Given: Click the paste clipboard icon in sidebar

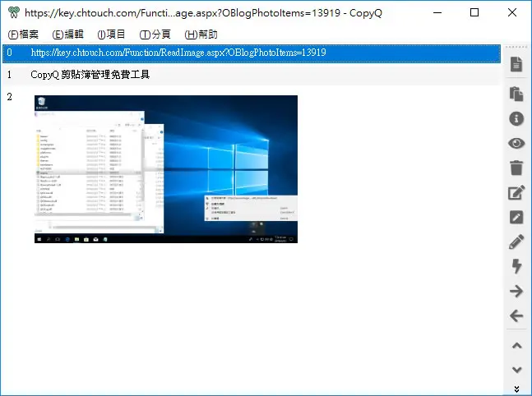Looking at the screenshot, I should click(x=516, y=94).
